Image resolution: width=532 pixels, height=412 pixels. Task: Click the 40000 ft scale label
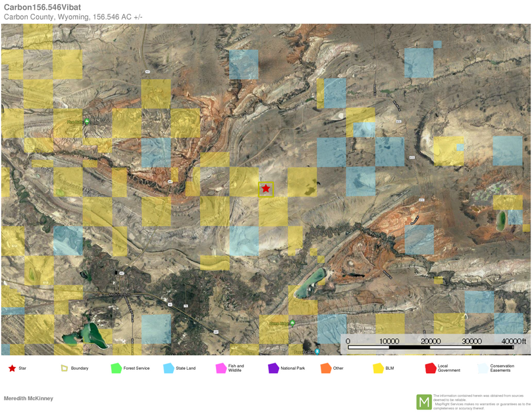pyautogui.click(x=513, y=341)
